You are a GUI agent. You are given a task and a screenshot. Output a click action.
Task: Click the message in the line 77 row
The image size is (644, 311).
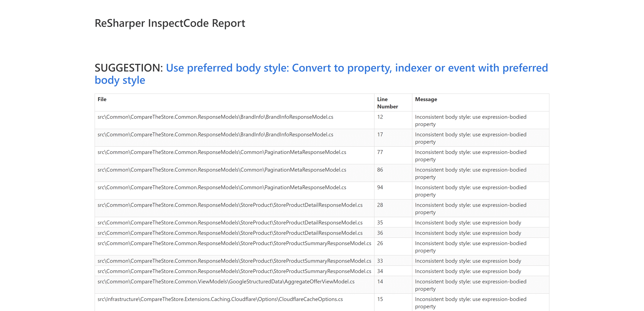[x=471, y=156]
